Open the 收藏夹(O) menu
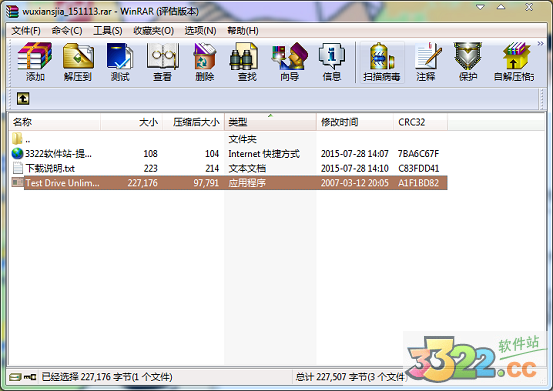The image size is (553, 391). 153,31
